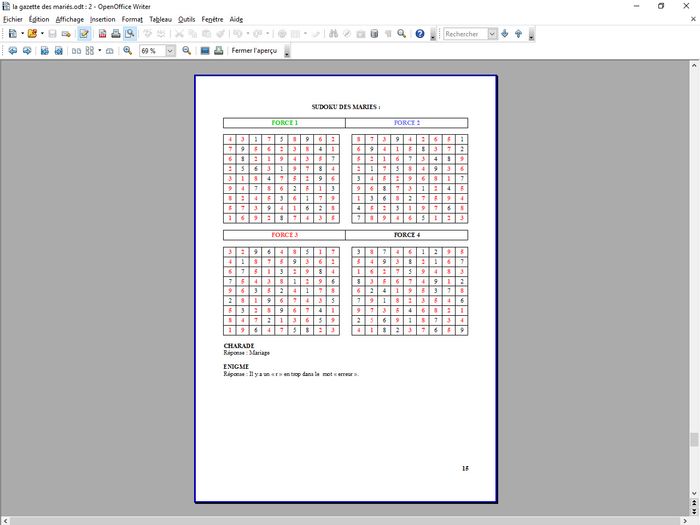The width and height of the screenshot is (700, 525).
Task: Open the Data Sources icon
Action: pyautogui.click(x=374, y=33)
